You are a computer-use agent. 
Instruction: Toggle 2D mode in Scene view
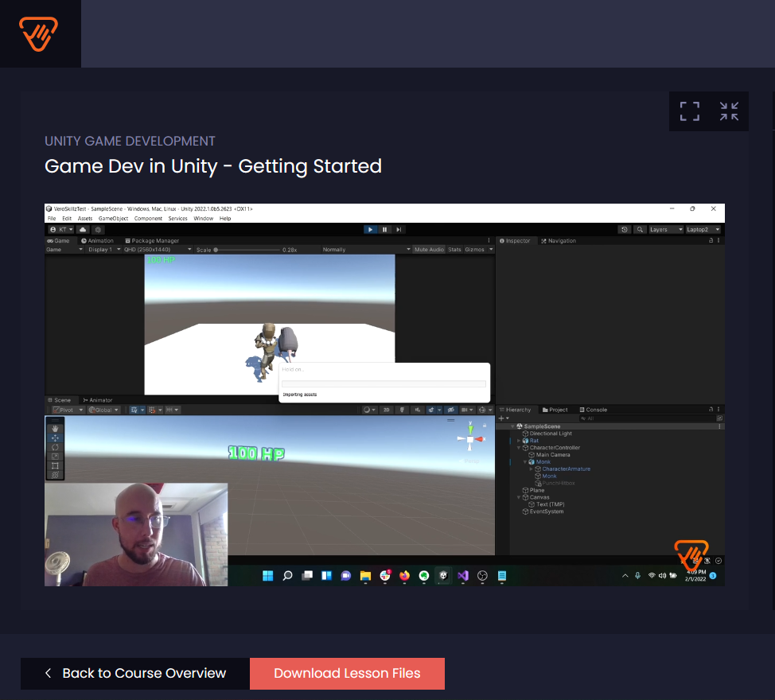pyautogui.click(x=387, y=410)
